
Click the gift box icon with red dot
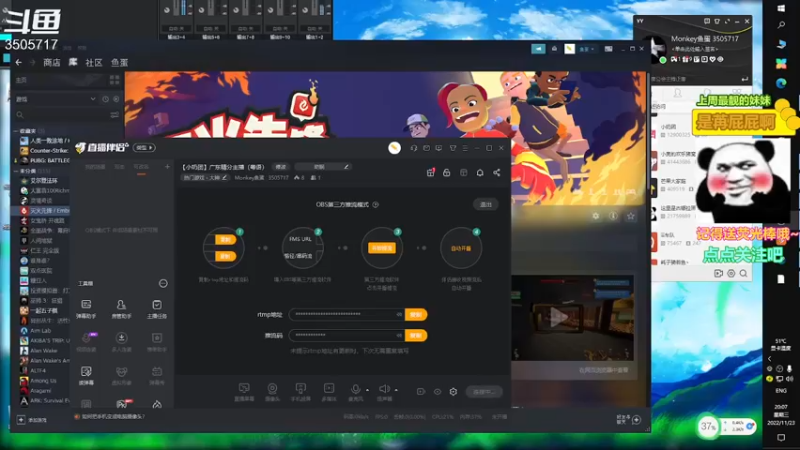tap(431, 172)
